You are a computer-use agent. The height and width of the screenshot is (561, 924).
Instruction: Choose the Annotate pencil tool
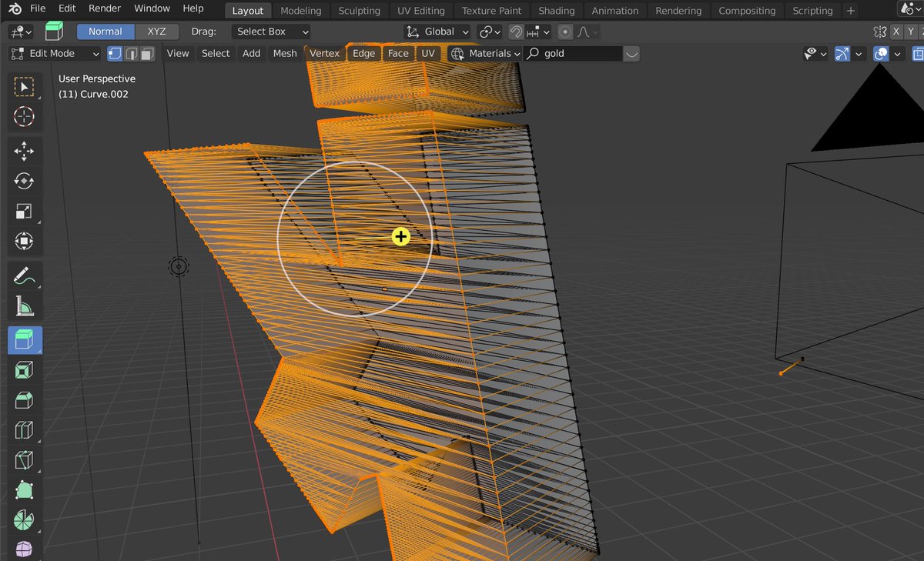click(25, 275)
